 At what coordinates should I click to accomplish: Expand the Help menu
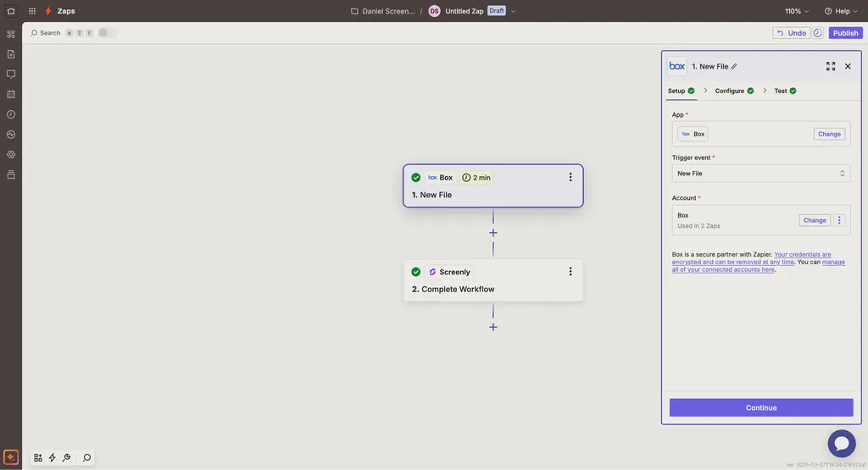click(x=841, y=11)
